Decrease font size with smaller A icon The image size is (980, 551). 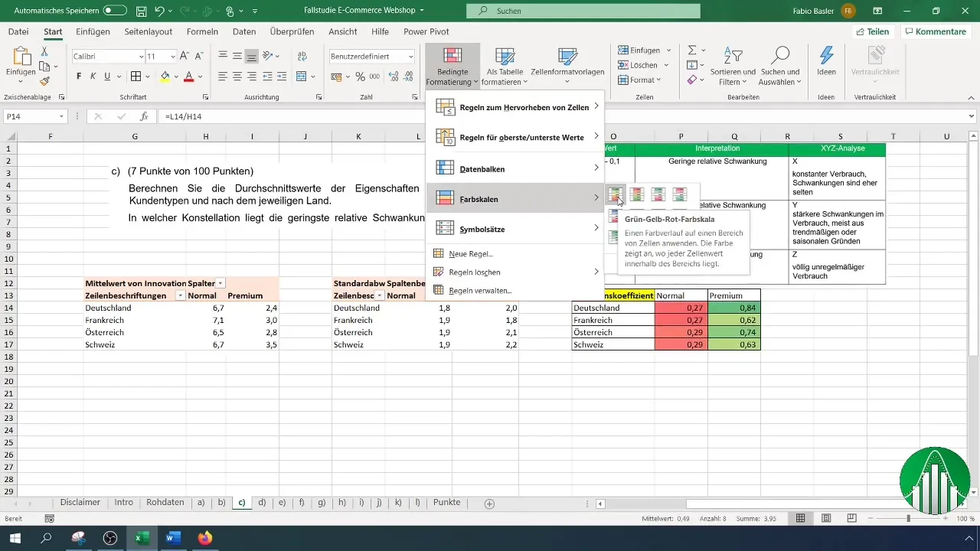point(198,56)
